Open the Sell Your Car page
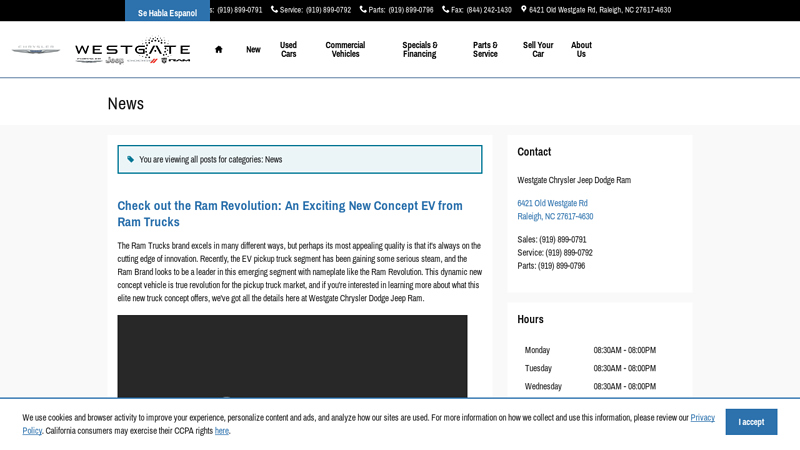Viewport: 800px width, 450px height. click(x=538, y=49)
